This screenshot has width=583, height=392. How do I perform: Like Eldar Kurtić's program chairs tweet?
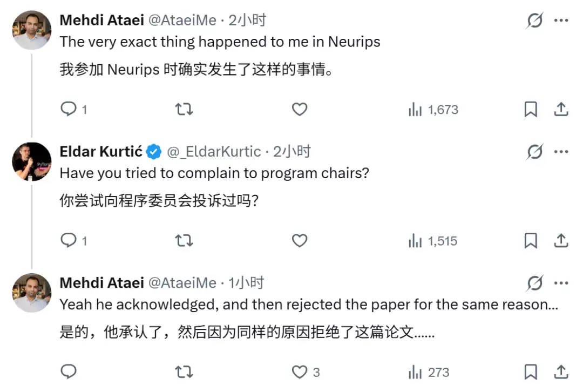300,241
